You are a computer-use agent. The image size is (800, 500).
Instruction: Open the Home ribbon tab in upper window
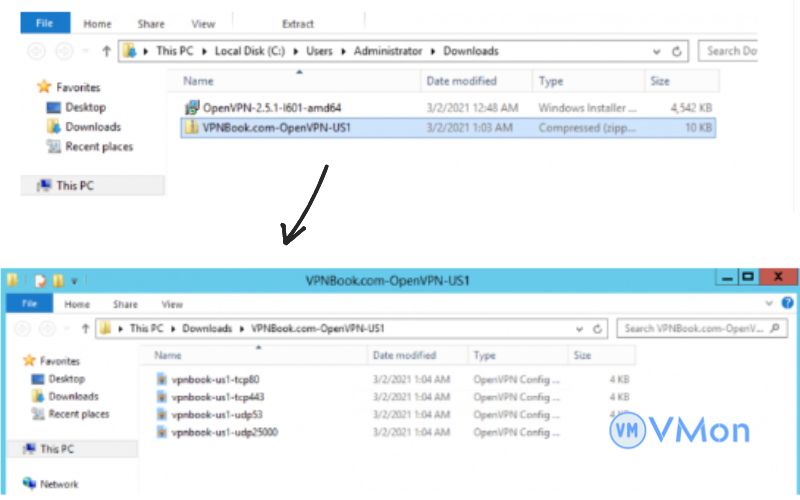point(97,24)
